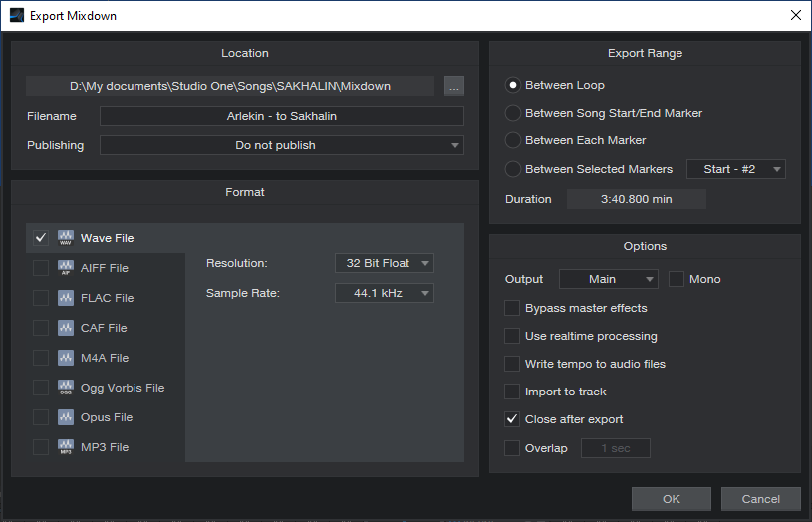
Task: Click the MP3 File format icon
Action: [x=66, y=447]
